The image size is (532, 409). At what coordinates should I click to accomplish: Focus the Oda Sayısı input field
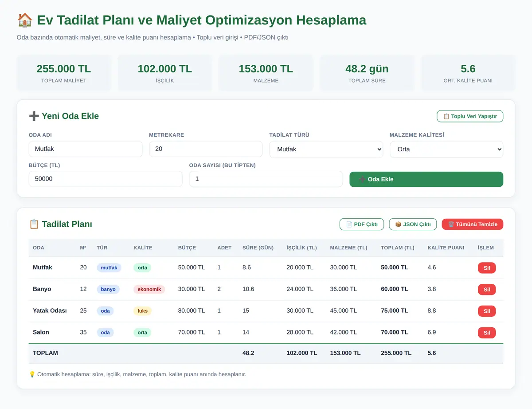point(266,179)
